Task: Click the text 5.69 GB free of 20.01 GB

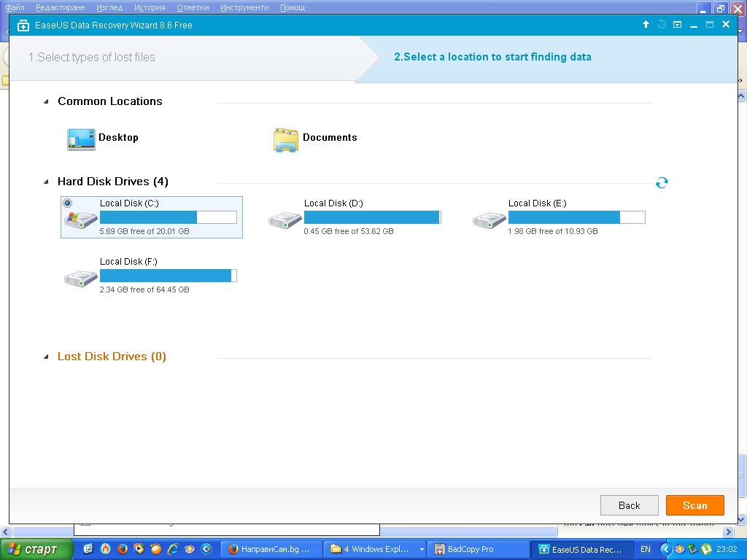Action: pyautogui.click(x=144, y=231)
